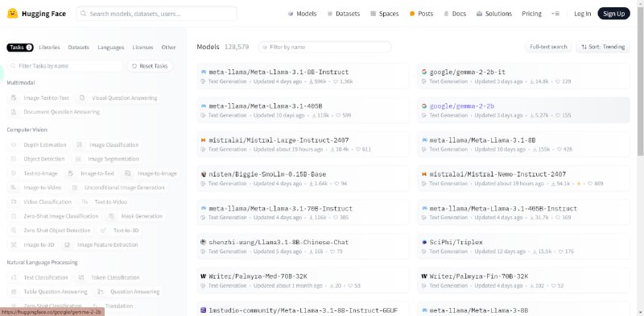Select the Image-to-3D task filter

click(32, 245)
